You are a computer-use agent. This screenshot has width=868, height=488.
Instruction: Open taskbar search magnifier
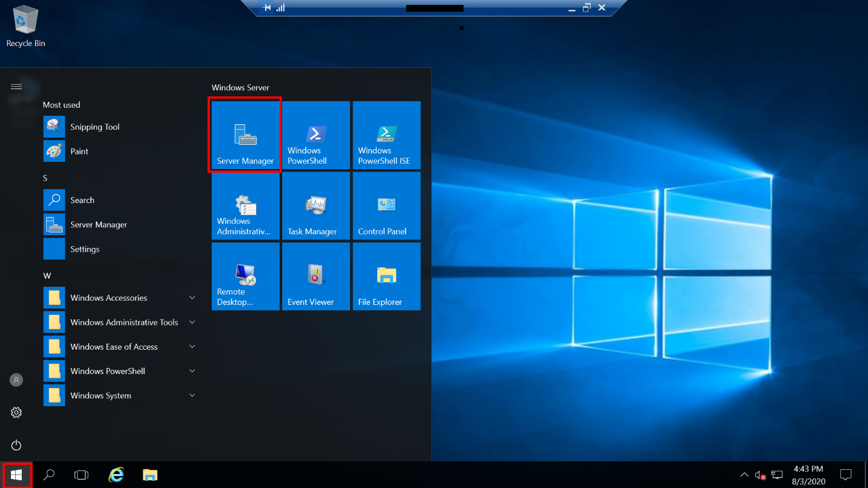pyautogui.click(x=49, y=475)
